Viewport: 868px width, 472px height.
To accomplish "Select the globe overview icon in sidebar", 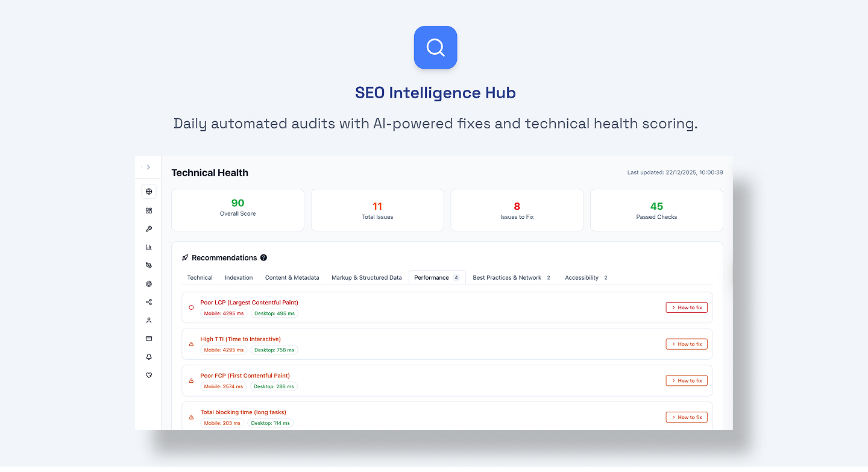I will pyautogui.click(x=148, y=191).
